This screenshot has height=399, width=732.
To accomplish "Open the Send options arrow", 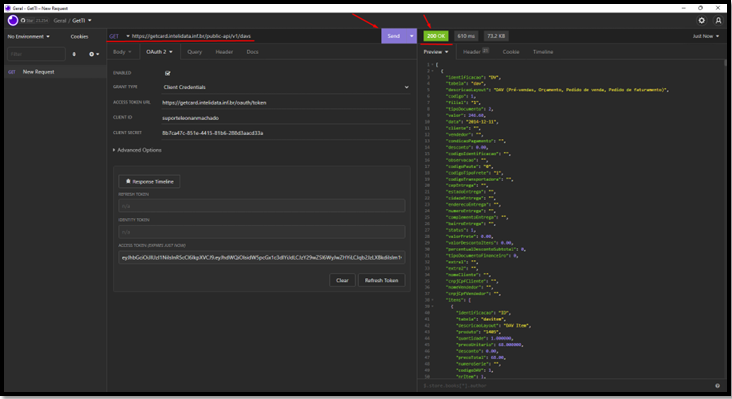I will pos(411,36).
